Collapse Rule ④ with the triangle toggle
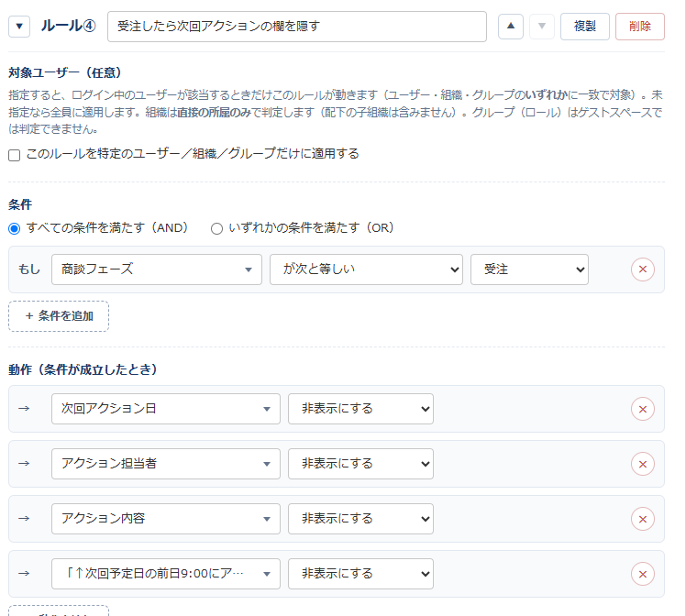This screenshot has height=616, width=686. click(19, 27)
